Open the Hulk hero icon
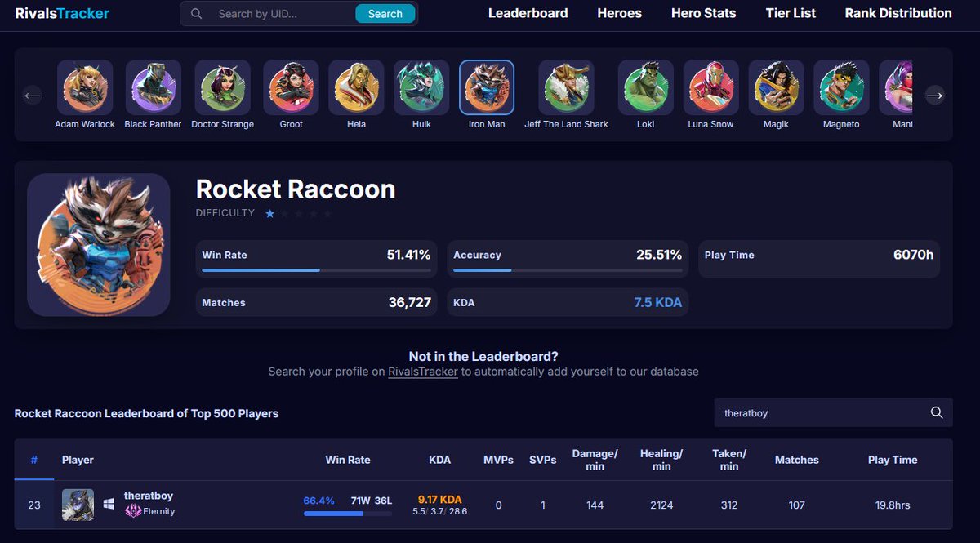The height and width of the screenshot is (543, 980). [x=421, y=87]
